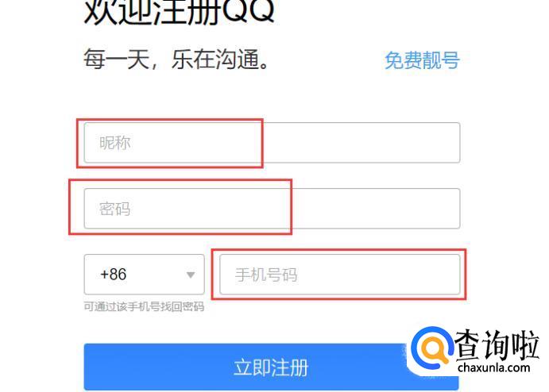This screenshot has height=392, width=549.
Task: Select the +86 text in country selector
Action: point(113,275)
